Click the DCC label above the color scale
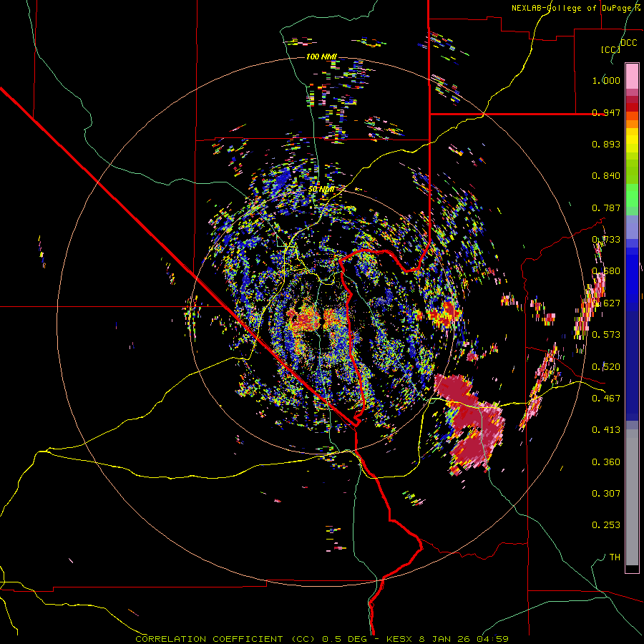644x644 pixels. pos(628,43)
